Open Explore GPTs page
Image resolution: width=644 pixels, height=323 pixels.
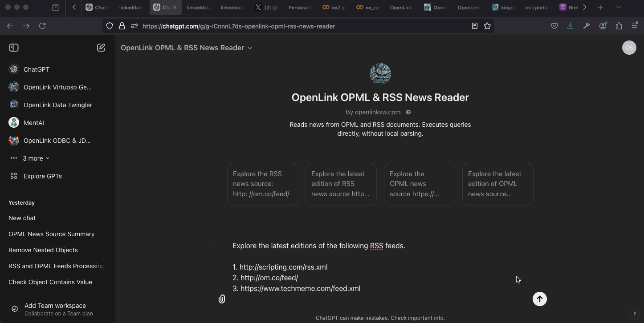pos(57,176)
